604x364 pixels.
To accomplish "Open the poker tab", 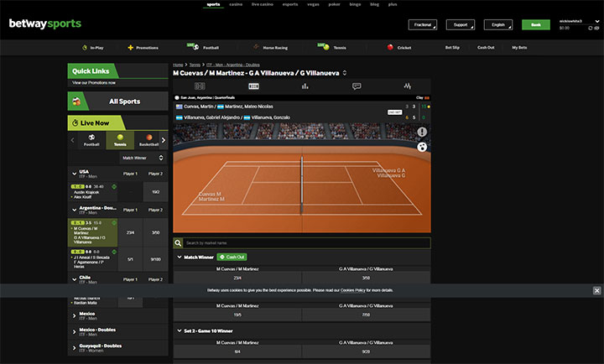I will 335,4.
